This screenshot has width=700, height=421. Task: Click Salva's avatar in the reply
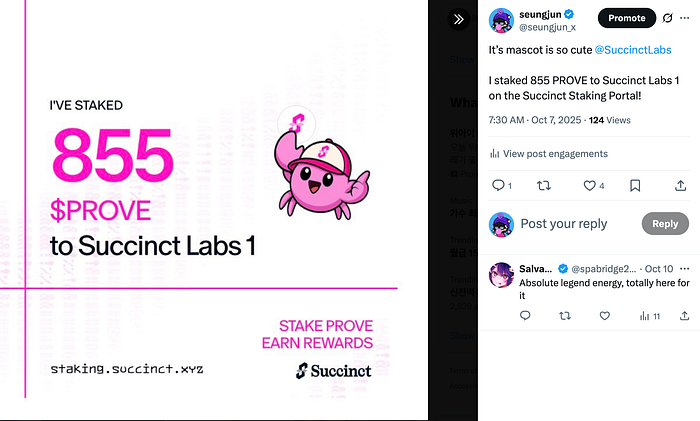[502, 276]
